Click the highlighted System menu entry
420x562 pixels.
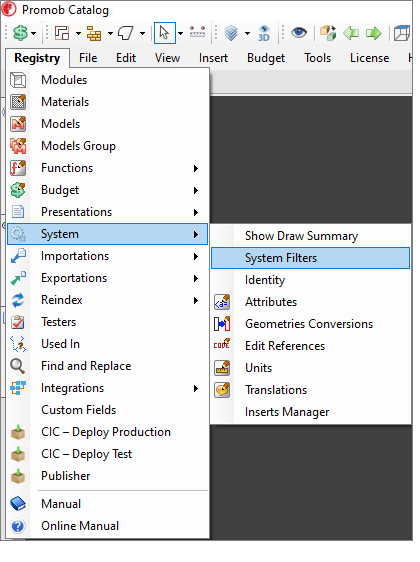[108, 234]
